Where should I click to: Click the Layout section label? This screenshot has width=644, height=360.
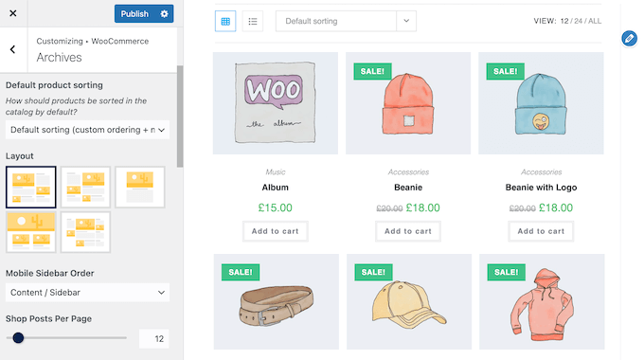(x=19, y=156)
